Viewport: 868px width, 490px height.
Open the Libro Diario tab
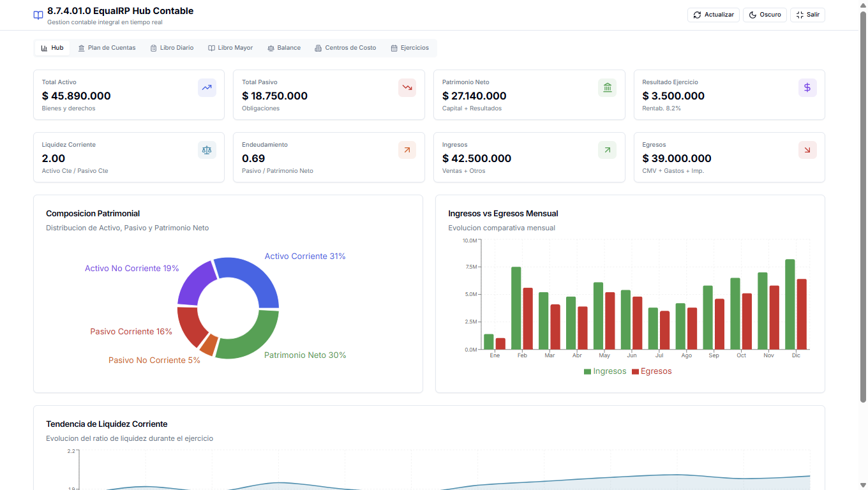pos(172,48)
